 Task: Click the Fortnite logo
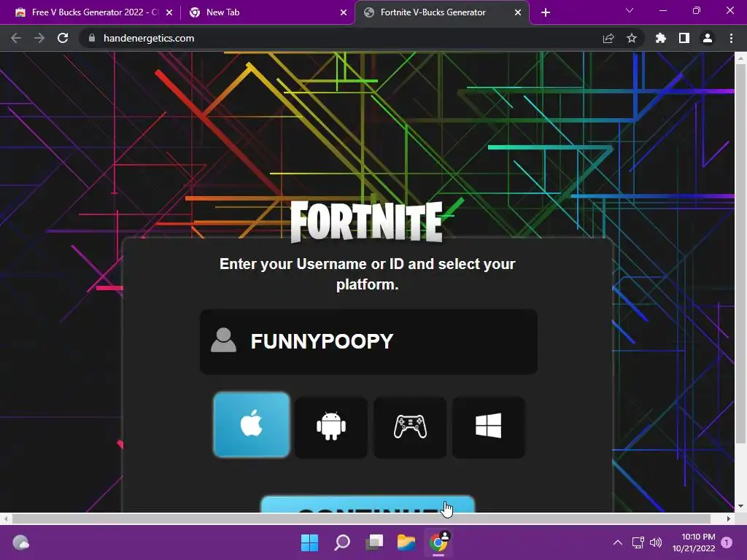[x=366, y=222]
